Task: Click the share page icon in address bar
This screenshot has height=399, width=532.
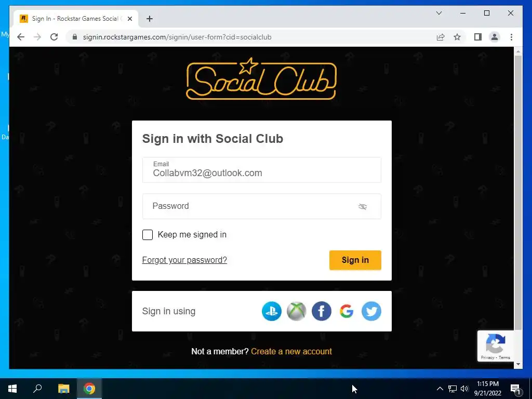Action: [x=441, y=37]
